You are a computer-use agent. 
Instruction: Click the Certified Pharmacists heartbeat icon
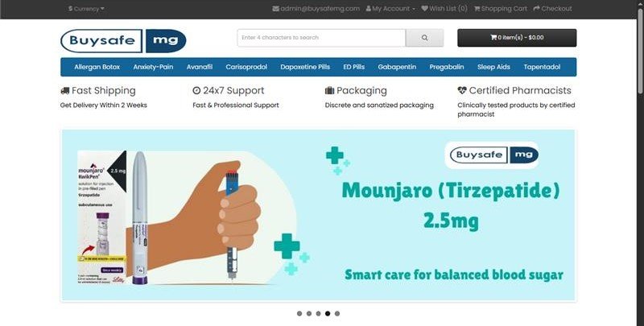click(462, 90)
